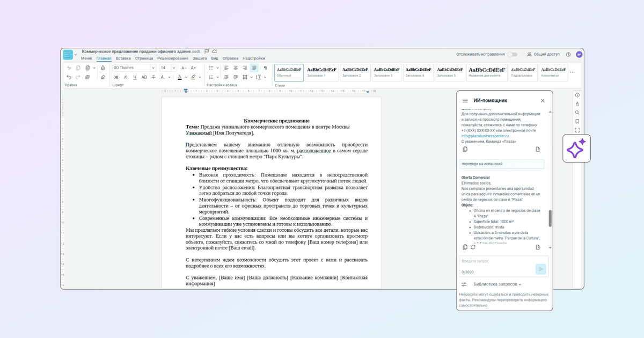Click the Undo arrow icon

coord(69,77)
